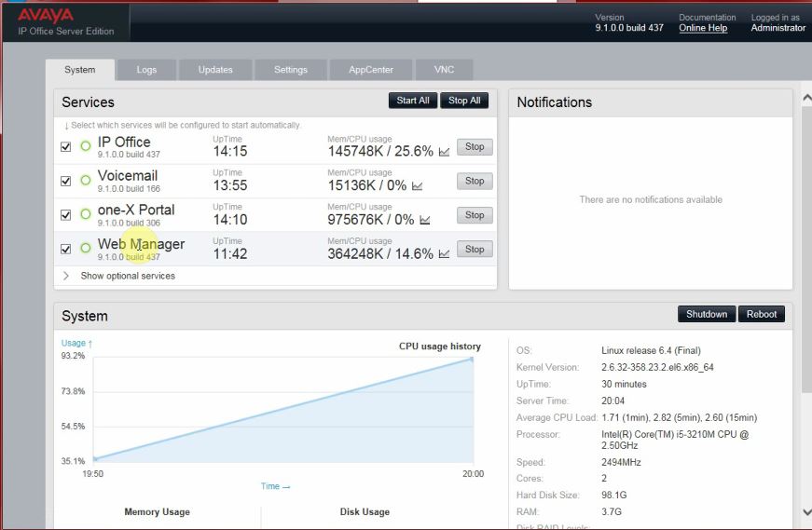This screenshot has width=812, height=530.
Task: Stop the IP Office service
Action: [475, 147]
